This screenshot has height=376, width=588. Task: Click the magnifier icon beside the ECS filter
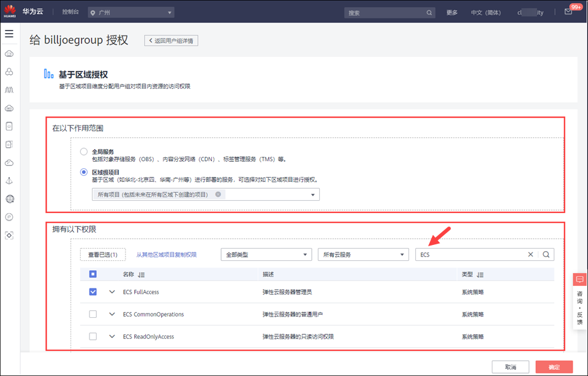546,255
